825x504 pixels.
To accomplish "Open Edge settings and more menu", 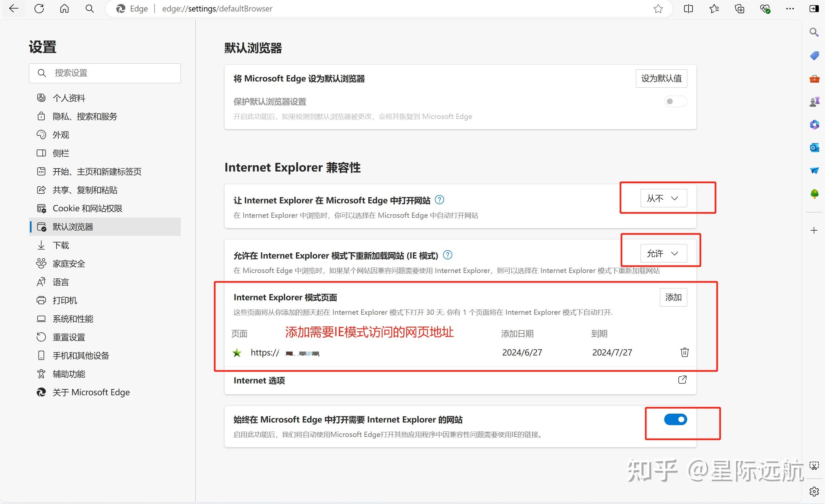I will [x=790, y=9].
